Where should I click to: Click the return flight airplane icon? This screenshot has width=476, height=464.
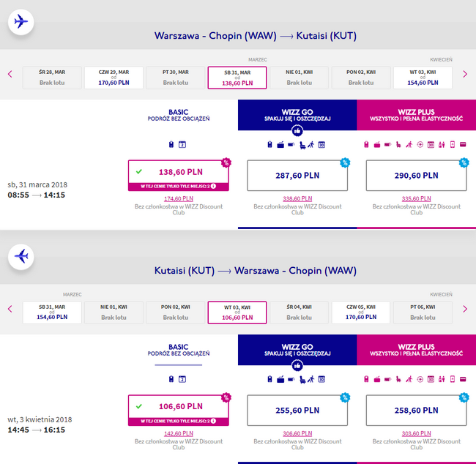pos(21,257)
